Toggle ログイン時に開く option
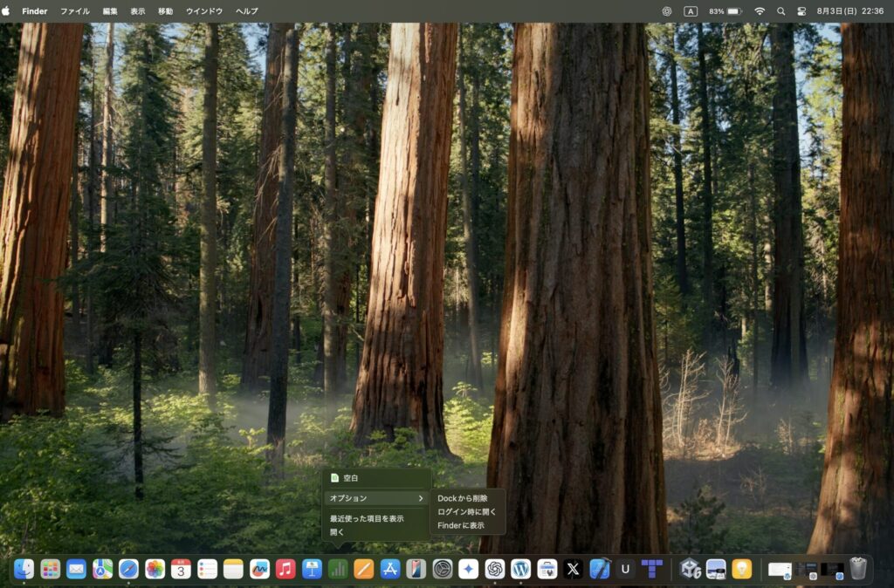The image size is (894, 588). pyautogui.click(x=467, y=511)
